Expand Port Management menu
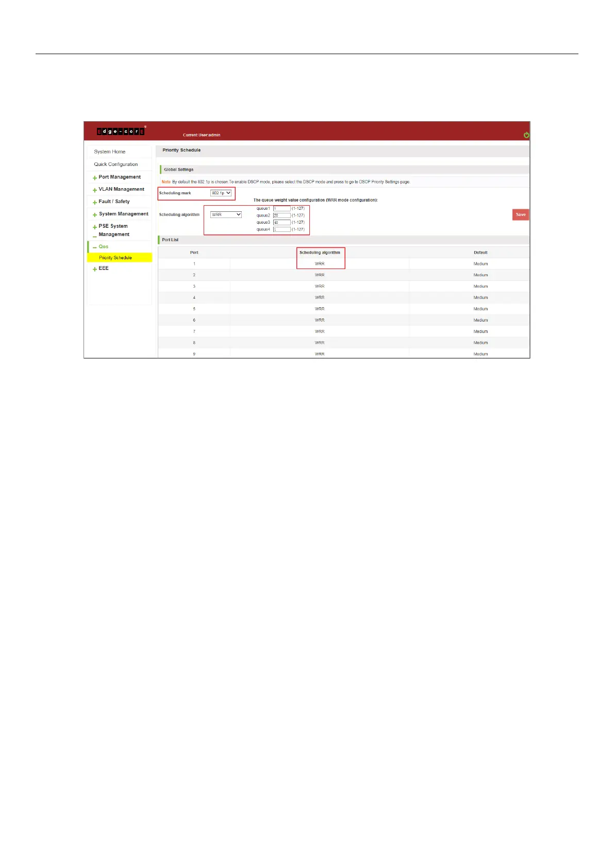Viewport: 614px width, 868px height. 120,177
